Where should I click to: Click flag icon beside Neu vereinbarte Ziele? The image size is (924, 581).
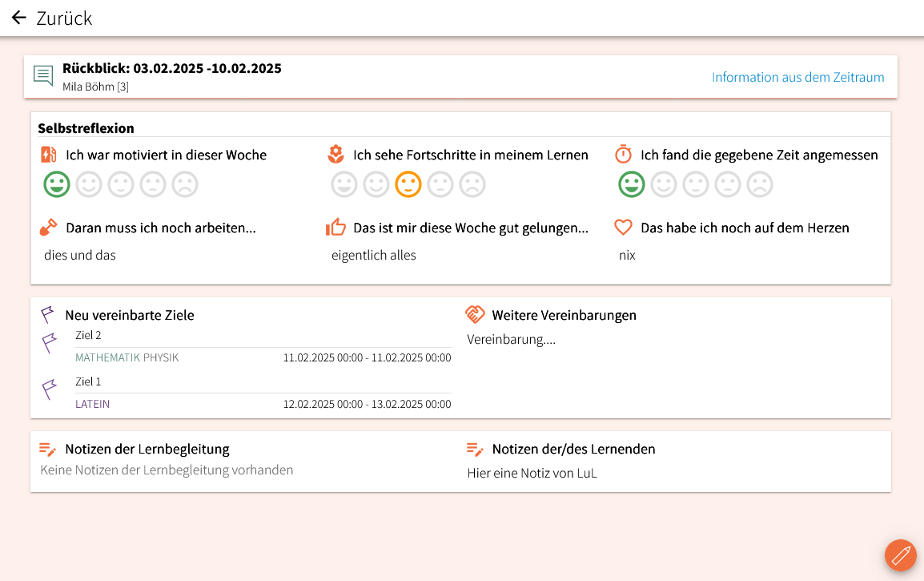pyautogui.click(x=48, y=314)
